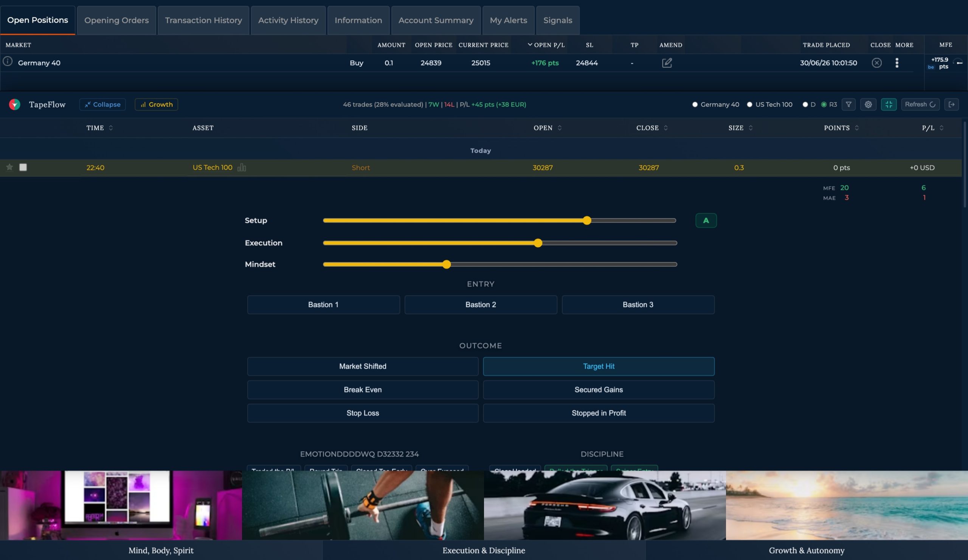Open the Transaction History tab
The height and width of the screenshot is (560, 968).
[203, 20]
